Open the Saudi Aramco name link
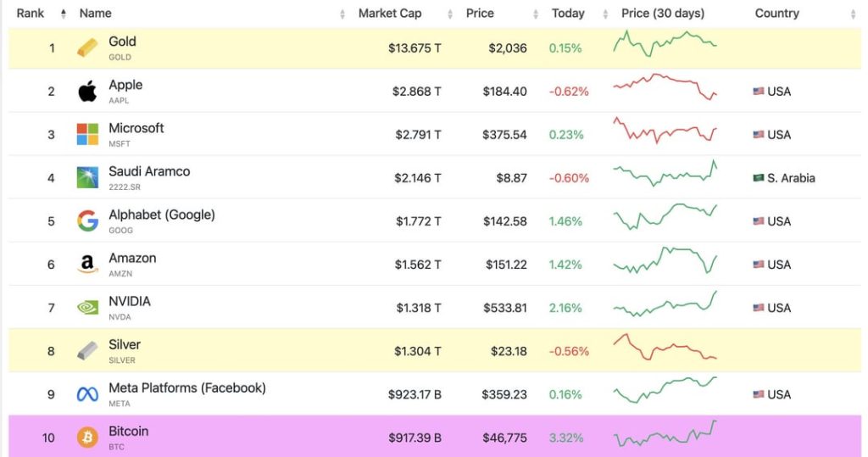This screenshot has height=457, width=868. (x=149, y=171)
